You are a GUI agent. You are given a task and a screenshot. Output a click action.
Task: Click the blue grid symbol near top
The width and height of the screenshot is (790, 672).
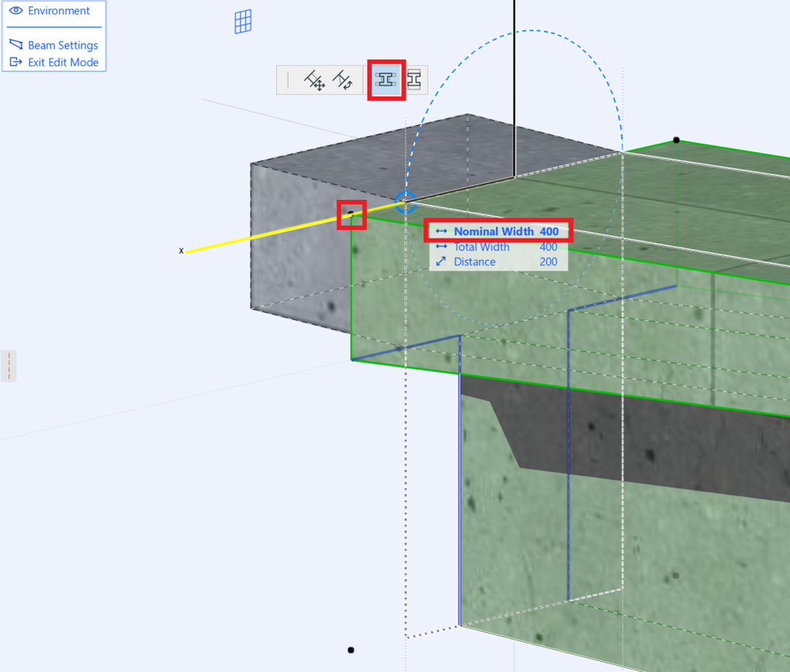[242, 21]
